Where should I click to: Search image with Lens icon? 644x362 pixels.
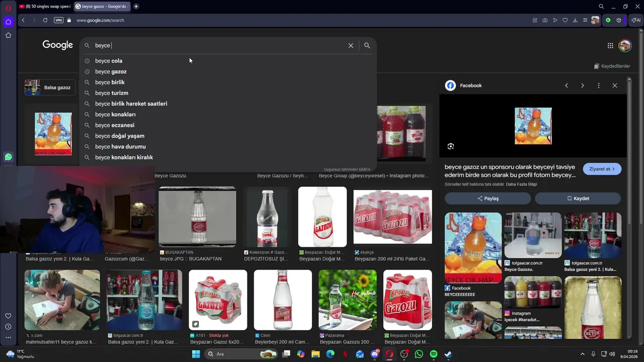click(x=451, y=146)
